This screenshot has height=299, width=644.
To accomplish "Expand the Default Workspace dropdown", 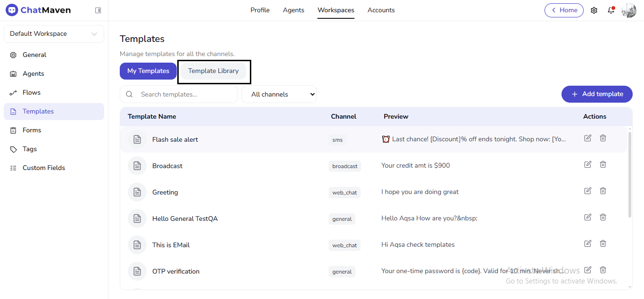I will pos(54,34).
